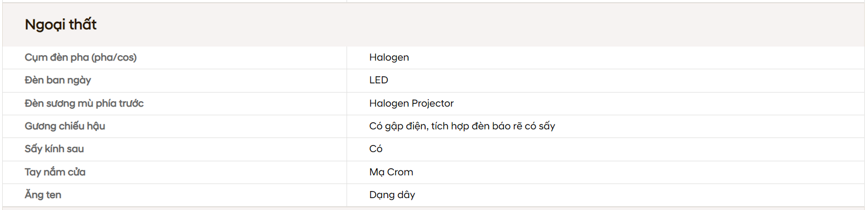Click the 'Halogen' headlight value

pos(389,57)
